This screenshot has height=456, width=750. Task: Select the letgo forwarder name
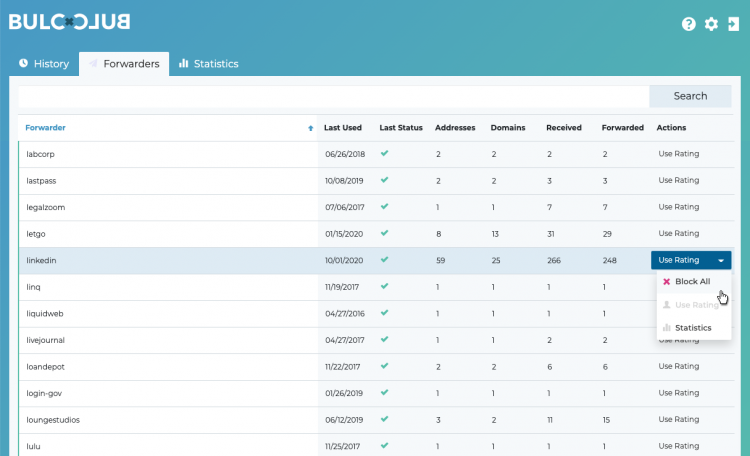pyautogui.click(x=36, y=234)
